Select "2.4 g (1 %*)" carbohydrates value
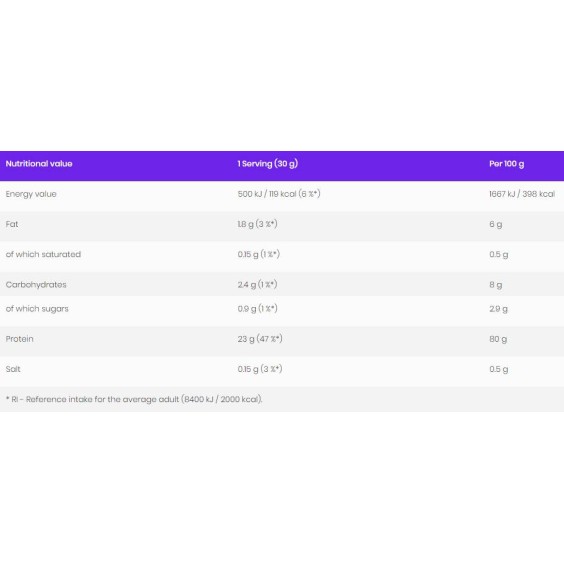The height and width of the screenshot is (564, 564). point(257,285)
